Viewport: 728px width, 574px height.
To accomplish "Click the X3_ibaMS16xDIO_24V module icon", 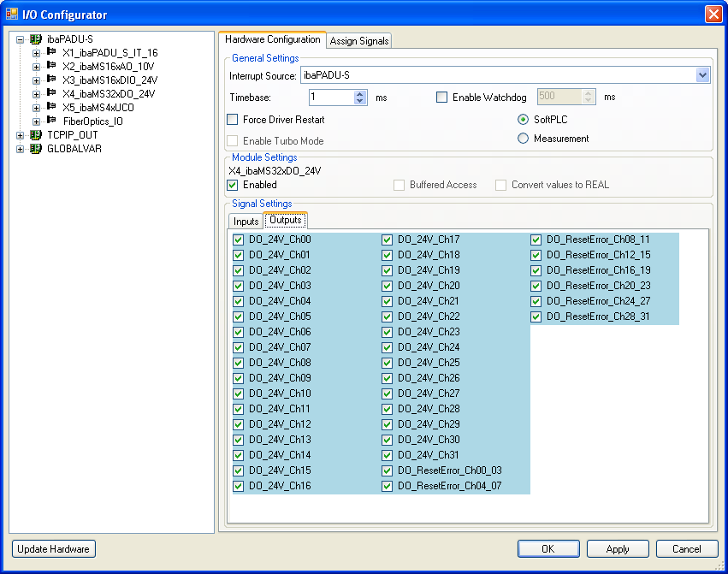I will point(51,80).
